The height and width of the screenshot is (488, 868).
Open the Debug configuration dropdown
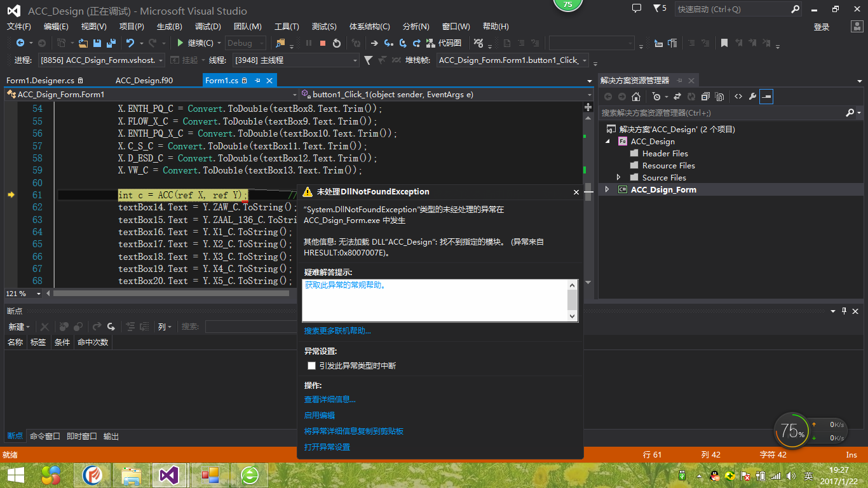(x=245, y=43)
